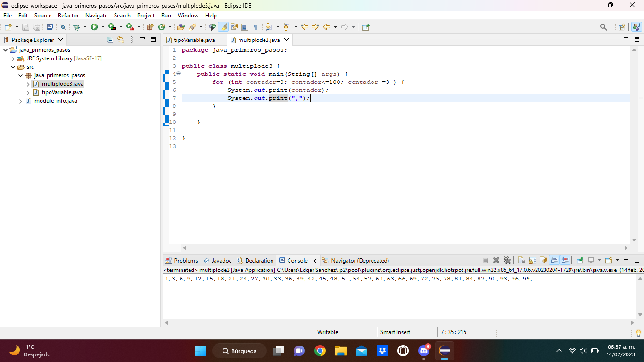Collapse All in Package Explorer
The image size is (644, 362).
[110, 40]
